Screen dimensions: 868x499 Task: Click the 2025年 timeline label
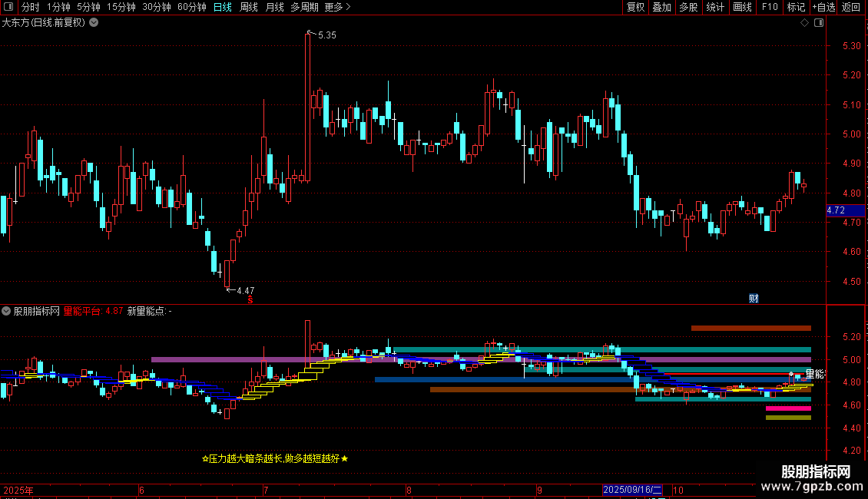18,490
